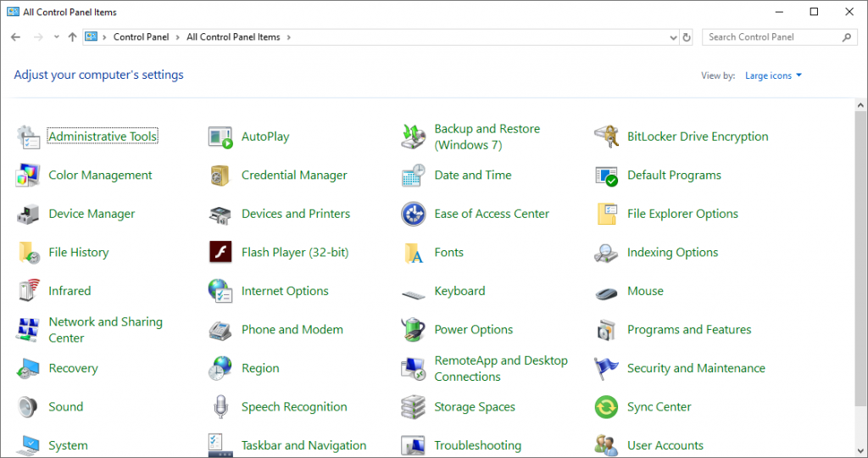Viewport: 868px width, 458px height.
Task: Click the RemoteApp and Desktop Connections icon
Action: coord(413,369)
